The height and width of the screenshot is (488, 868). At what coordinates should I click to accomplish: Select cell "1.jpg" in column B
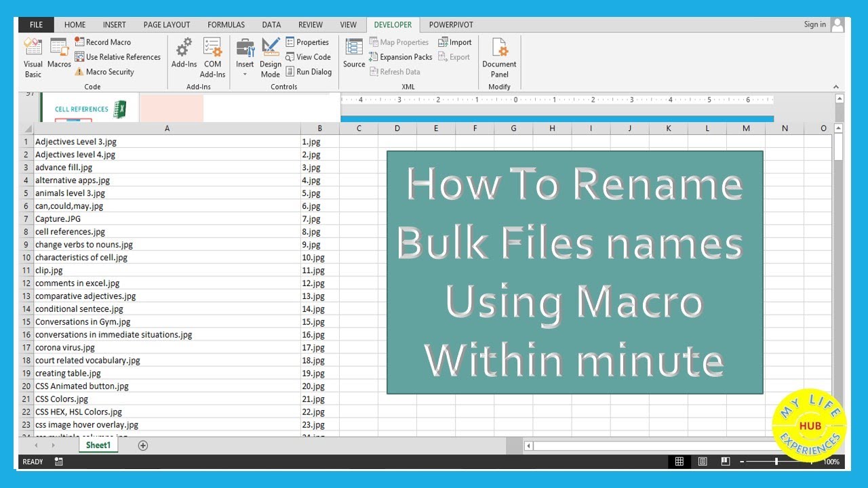point(320,142)
